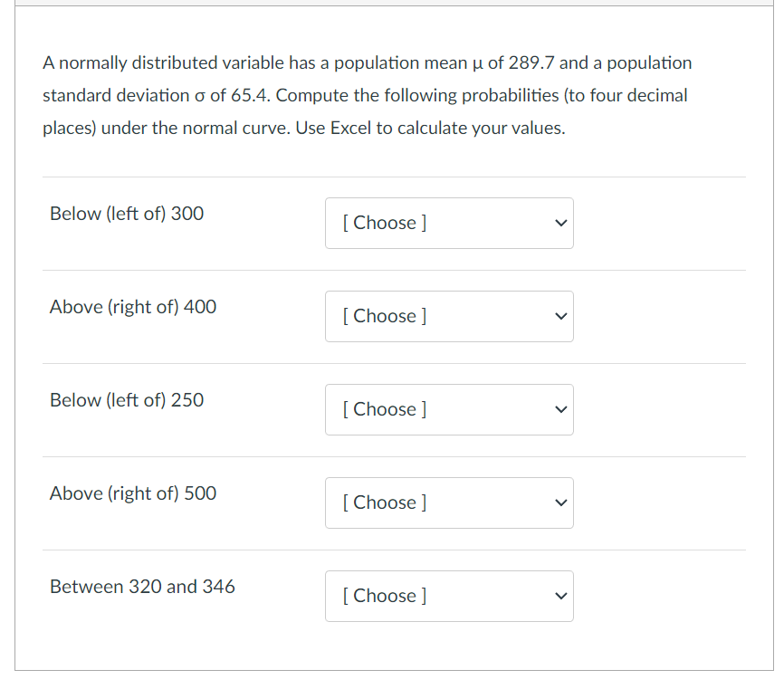Click the "Above (right of) 400" label text
Screen dimensions: 784x689
click(x=133, y=307)
